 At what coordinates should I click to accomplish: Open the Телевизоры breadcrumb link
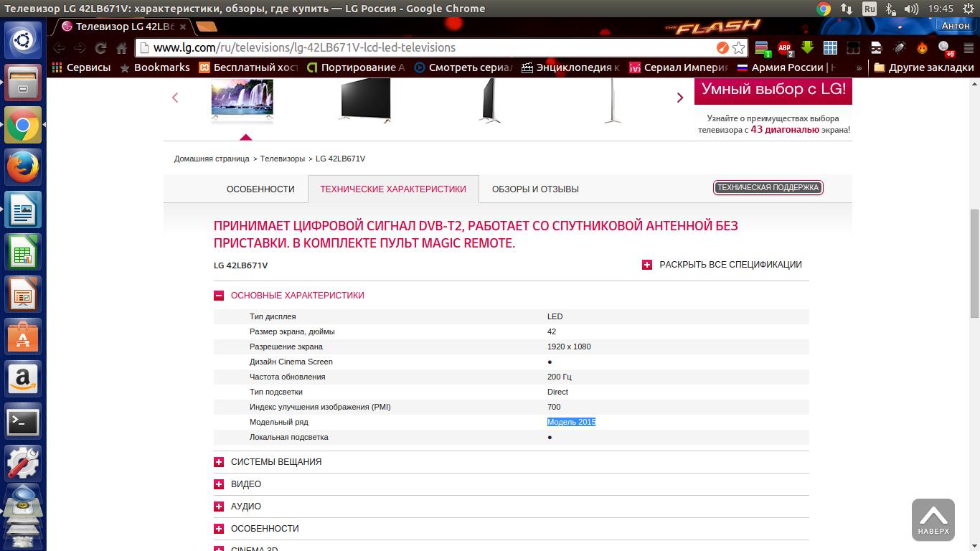click(x=282, y=159)
